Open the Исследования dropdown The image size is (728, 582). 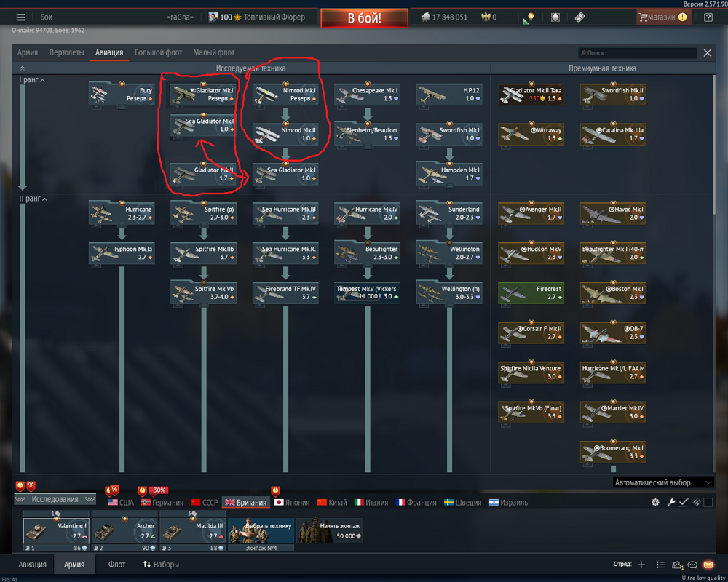click(55, 499)
